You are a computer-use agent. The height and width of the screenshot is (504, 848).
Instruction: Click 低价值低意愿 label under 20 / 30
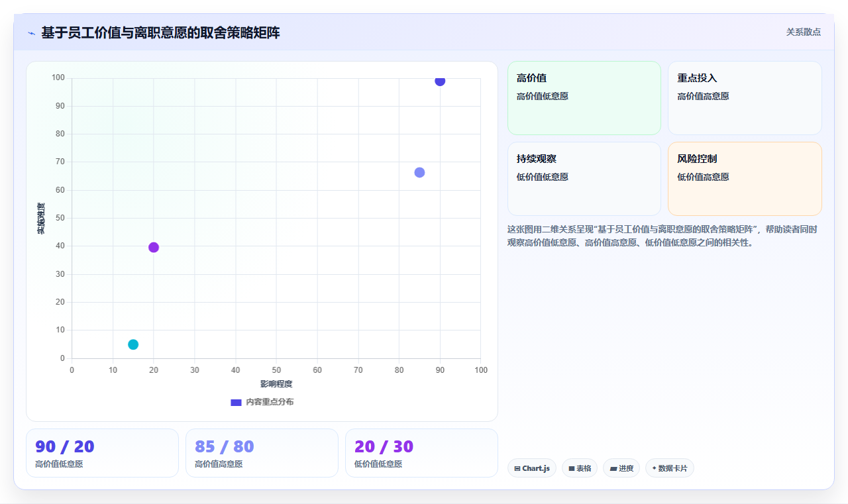click(x=378, y=464)
